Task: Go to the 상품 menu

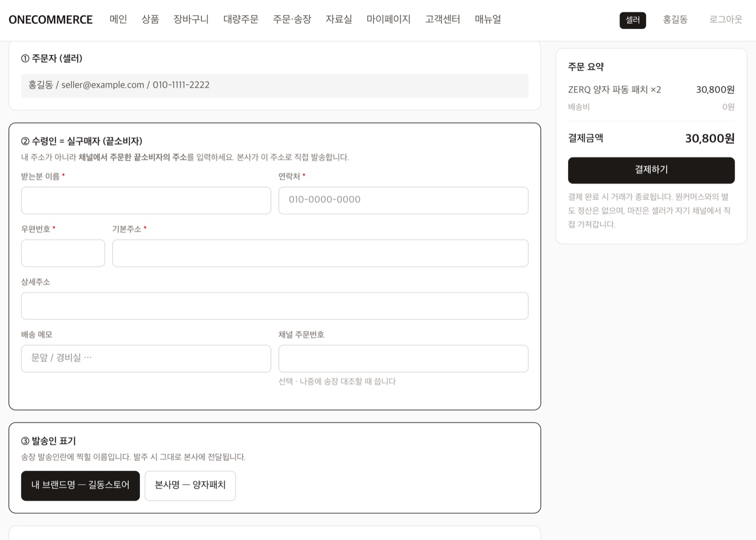Action: [x=150, y=19]
